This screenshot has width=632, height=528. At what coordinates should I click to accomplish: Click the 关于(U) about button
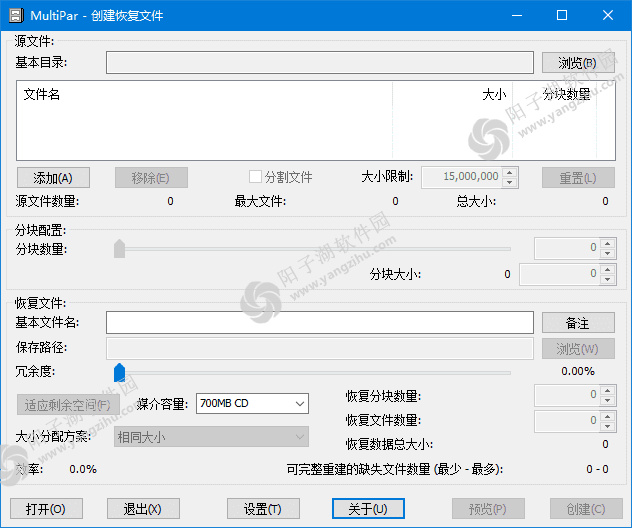[368, 509]
